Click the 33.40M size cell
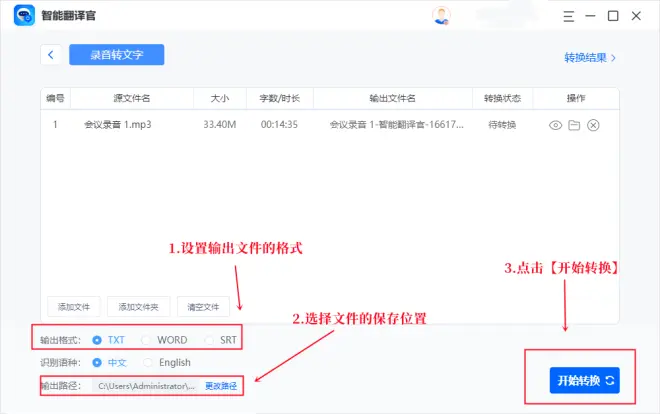This screenshot has height=414, width=660. pos(220,125)
